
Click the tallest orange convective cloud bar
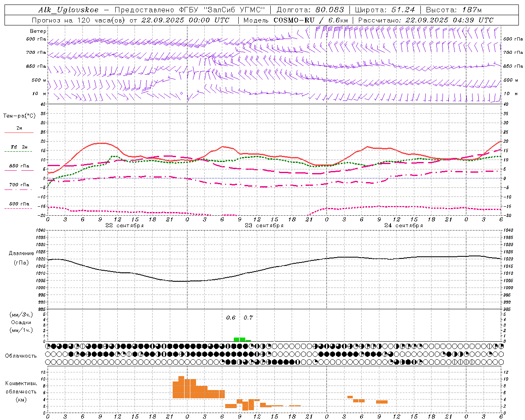181,387
